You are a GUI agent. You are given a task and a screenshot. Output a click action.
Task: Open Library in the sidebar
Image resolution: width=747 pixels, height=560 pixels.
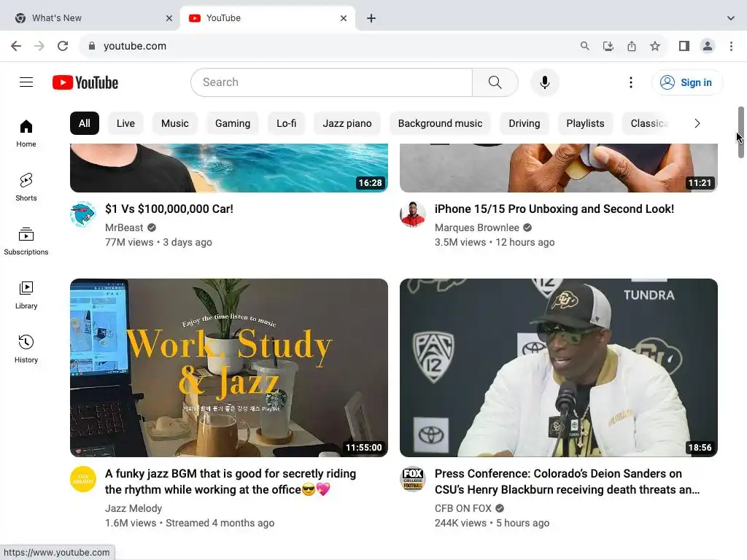point(26,295)
